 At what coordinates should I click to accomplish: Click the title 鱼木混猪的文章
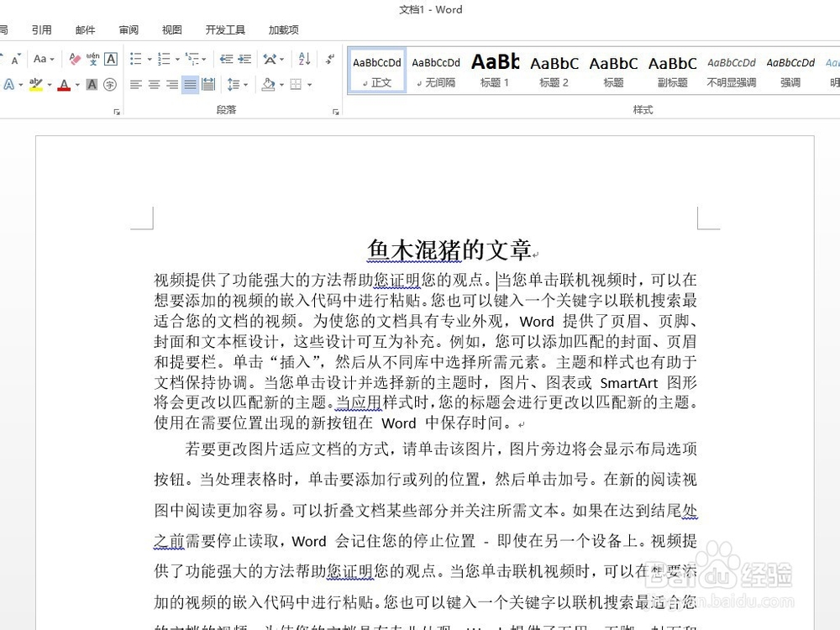pos(449,250)
